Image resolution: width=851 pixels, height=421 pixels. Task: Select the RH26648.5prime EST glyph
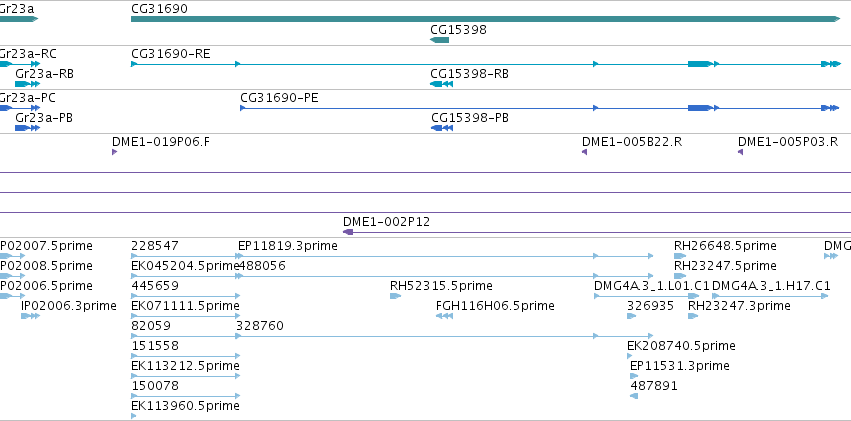[681, 256]
